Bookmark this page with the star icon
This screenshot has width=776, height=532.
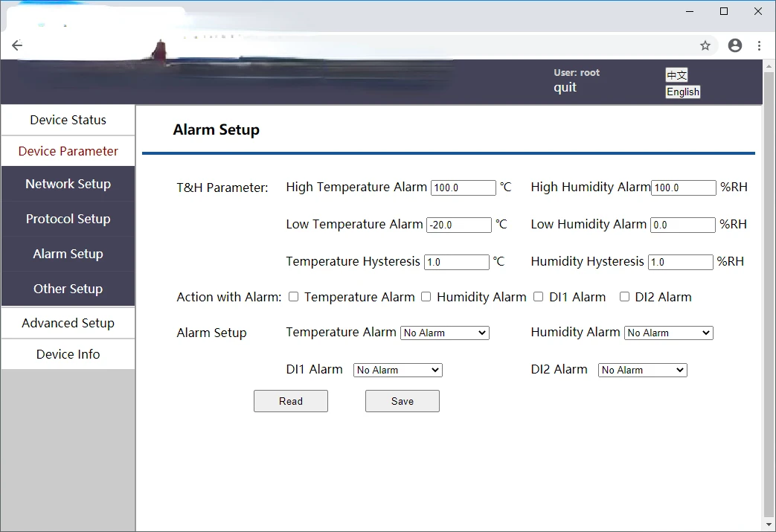[705, 45]
